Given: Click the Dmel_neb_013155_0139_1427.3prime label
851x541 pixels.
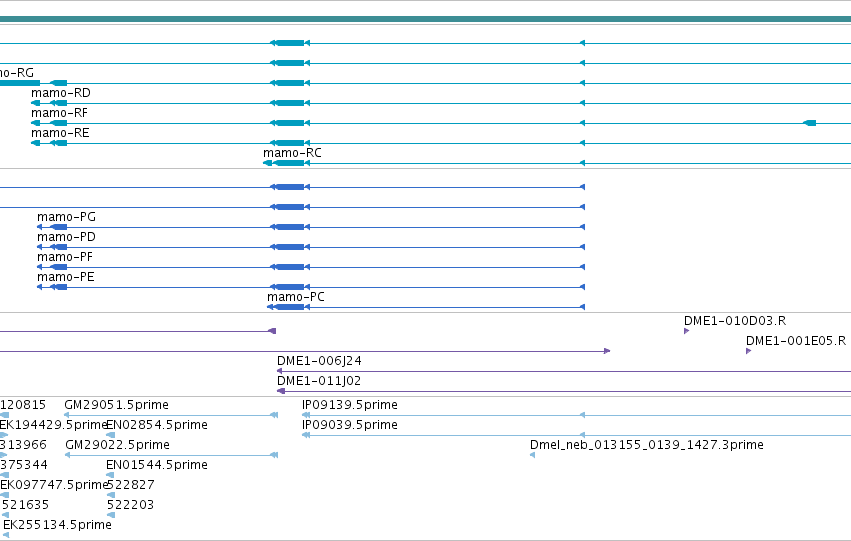Looking at the screenshot, I should [x=647, y=445].
